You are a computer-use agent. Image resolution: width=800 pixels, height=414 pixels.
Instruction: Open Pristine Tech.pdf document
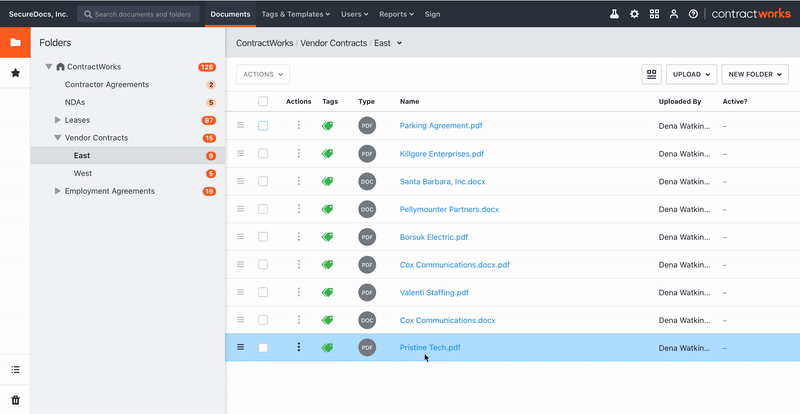click(430, 348)
